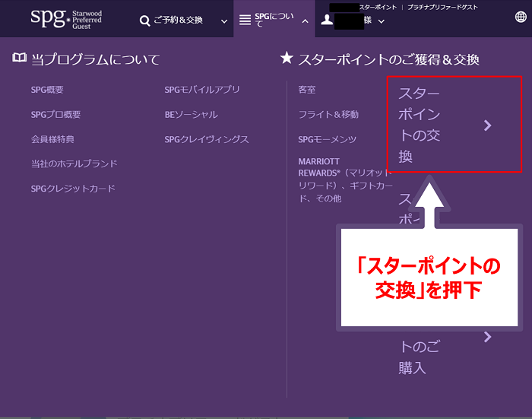Click chevron arrow next to スターポイントの交換

[x=488, y=125]
